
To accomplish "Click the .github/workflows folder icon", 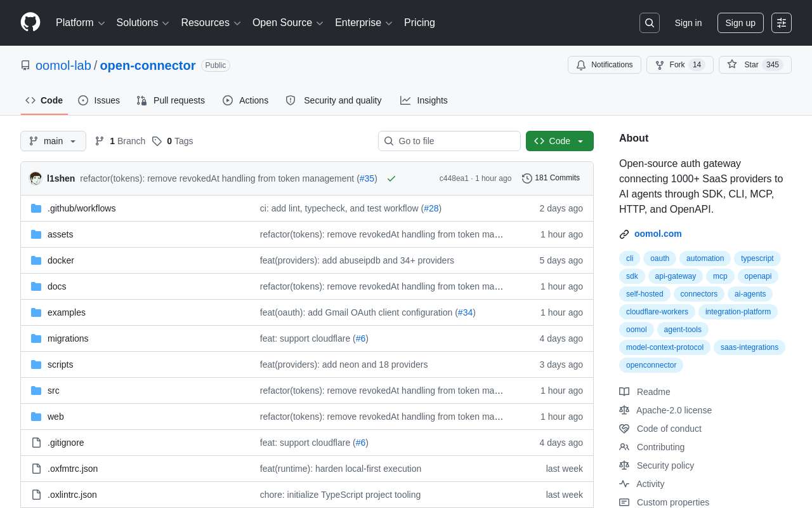I will (x=36, y=208).
